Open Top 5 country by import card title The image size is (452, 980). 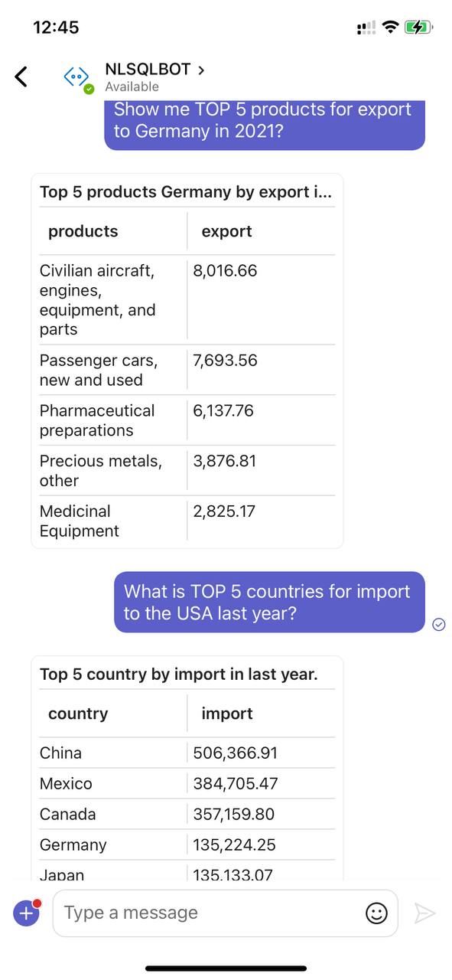tap(179, 675)
